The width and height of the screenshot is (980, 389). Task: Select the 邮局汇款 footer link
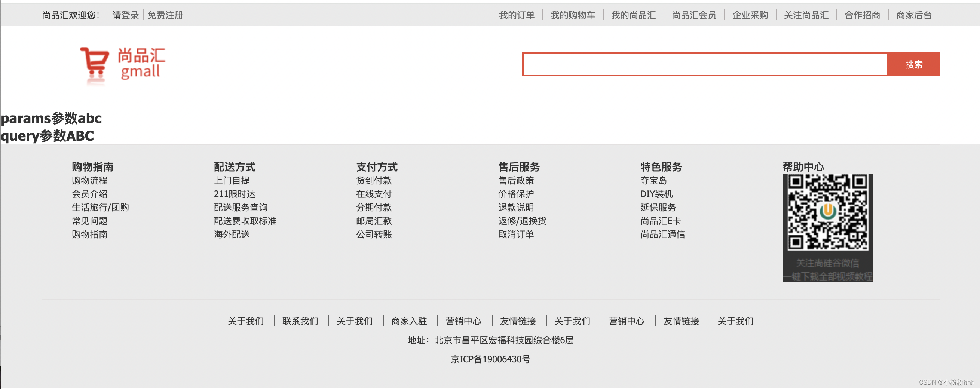[x=374, y=221]
